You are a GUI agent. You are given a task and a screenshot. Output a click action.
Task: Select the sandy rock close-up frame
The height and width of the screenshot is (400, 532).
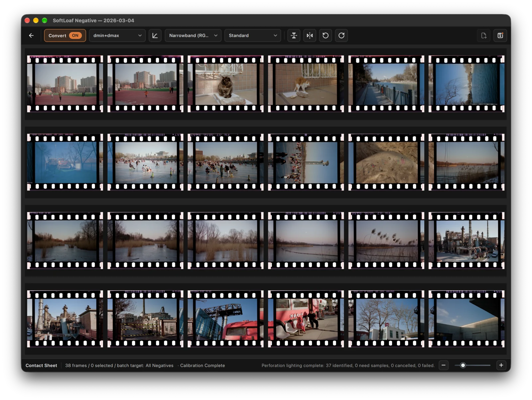(386, 162)
